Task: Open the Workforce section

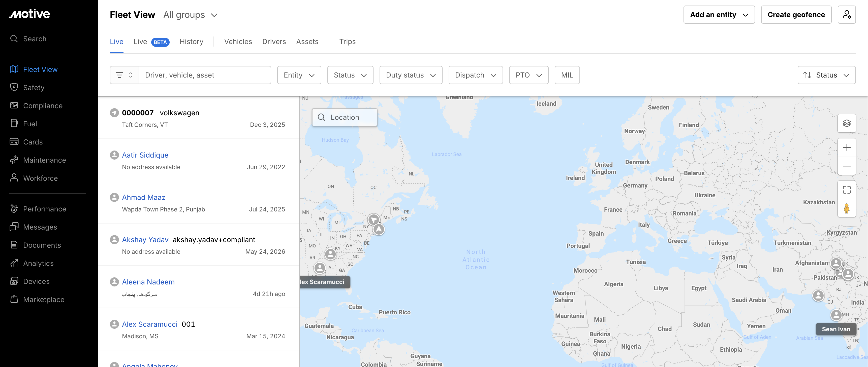Action: tap(34, 178)
